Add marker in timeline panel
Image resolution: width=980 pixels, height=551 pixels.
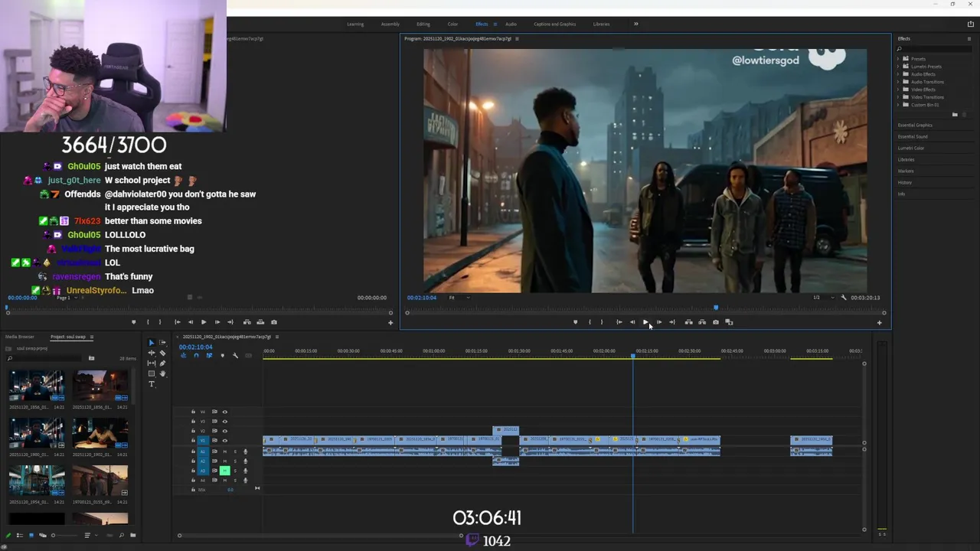click(x=223, y=355)
